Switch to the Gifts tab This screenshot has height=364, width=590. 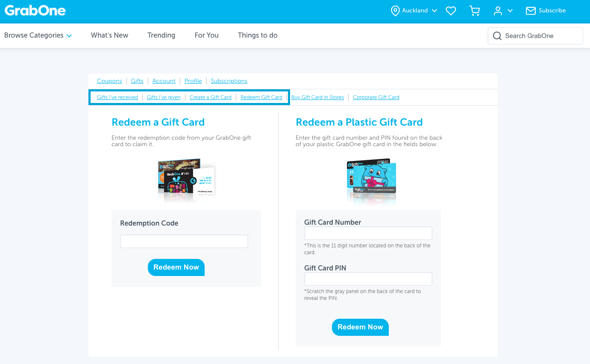click(137, 81)
